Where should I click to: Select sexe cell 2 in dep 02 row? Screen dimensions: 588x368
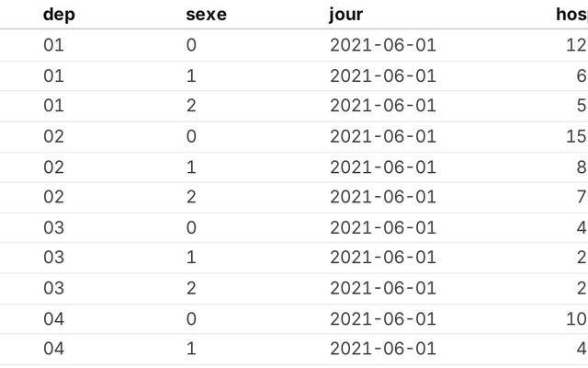click(191, 197)
